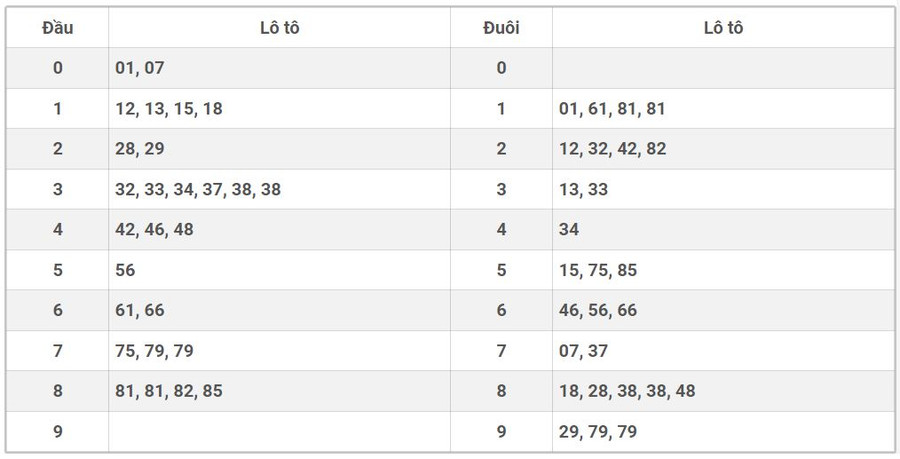Select the cell showing 28, 29

(141, 149)
